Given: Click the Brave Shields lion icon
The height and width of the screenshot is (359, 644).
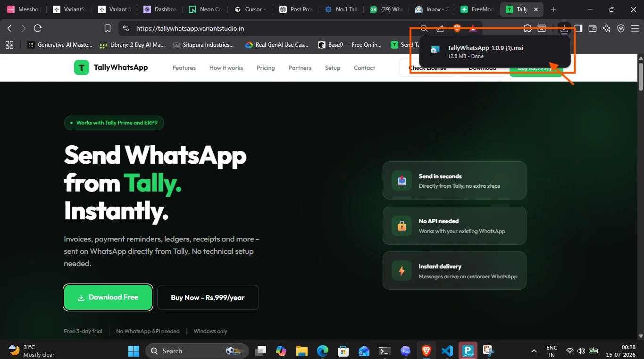Looking at the screenshot, I should pos(457,28).
